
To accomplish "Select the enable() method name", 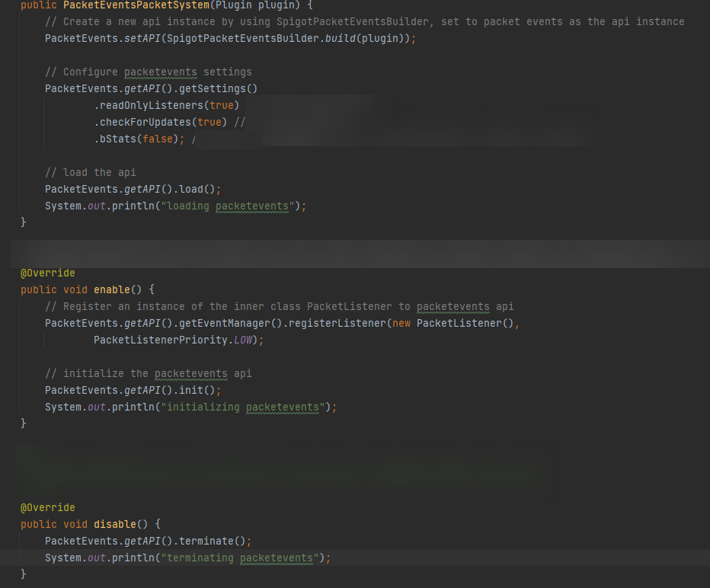I will [x=113, y=289].
